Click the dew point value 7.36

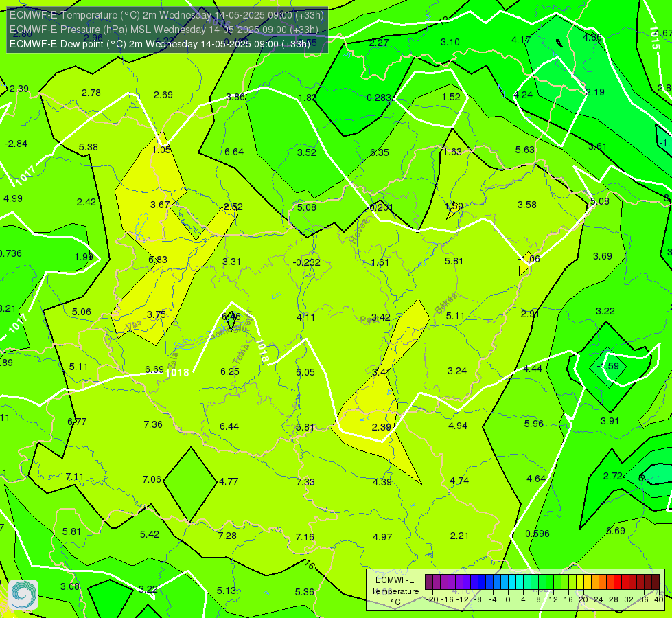point(153,424)
